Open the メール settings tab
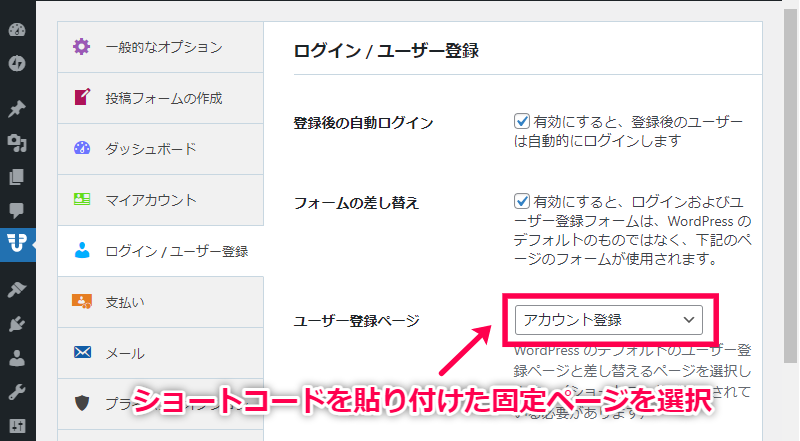The width and height of the screenshot is (800, 441). coord(161,353)
